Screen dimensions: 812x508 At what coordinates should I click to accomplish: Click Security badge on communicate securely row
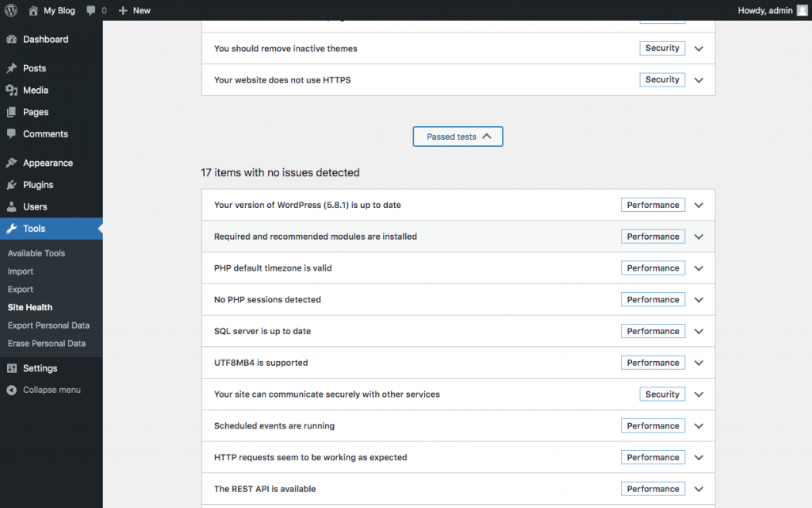[x=662, y=394]
